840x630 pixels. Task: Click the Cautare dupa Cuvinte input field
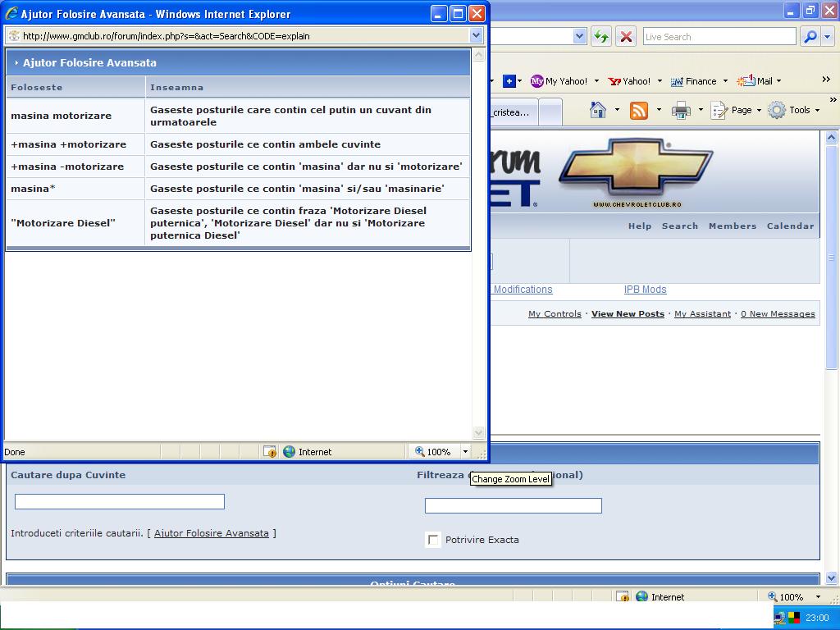point(120,501)
